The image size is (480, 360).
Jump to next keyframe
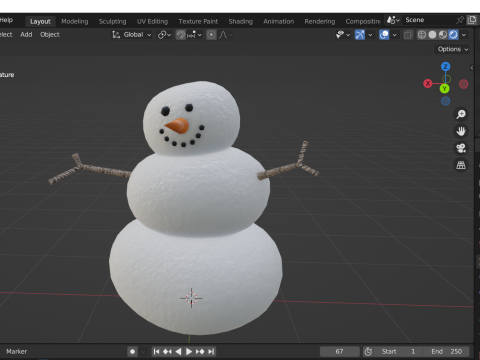200,351
